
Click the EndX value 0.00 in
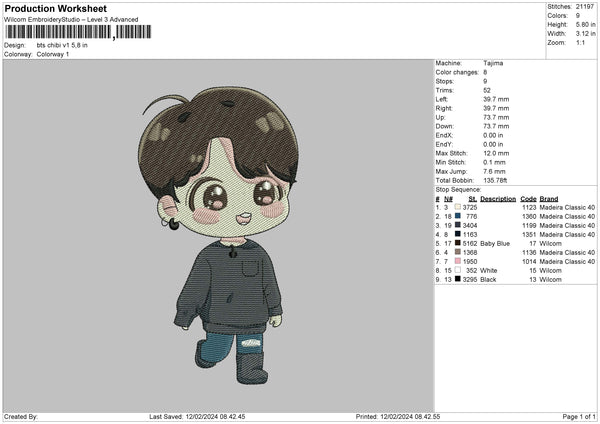493,135
